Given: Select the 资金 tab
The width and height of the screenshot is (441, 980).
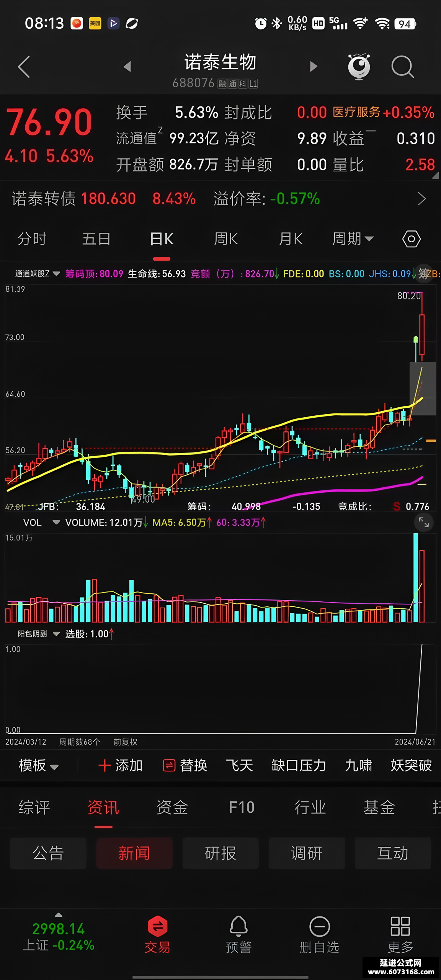Looking at the screenshot, I should pos(172,807).
